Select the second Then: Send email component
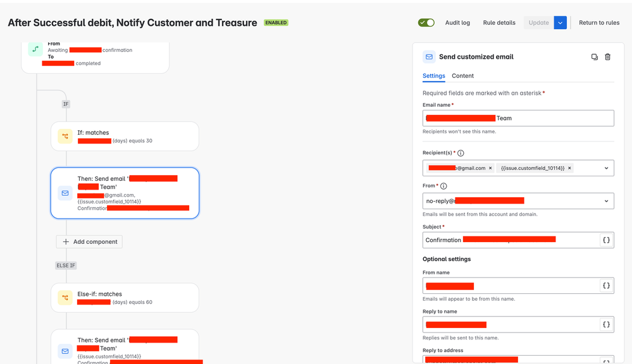This screenshot has width=632, height=364. pyautogui.click(x=125, y=347)
